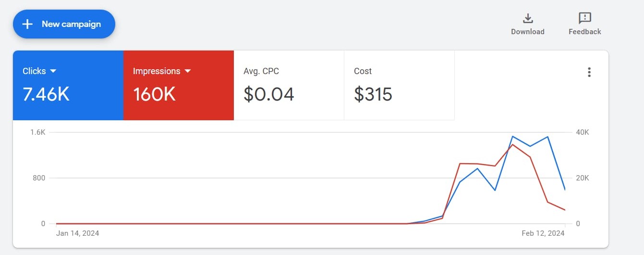Click the Jan 14, 2024 start date label
644x255 pixels.
point(78,233)
